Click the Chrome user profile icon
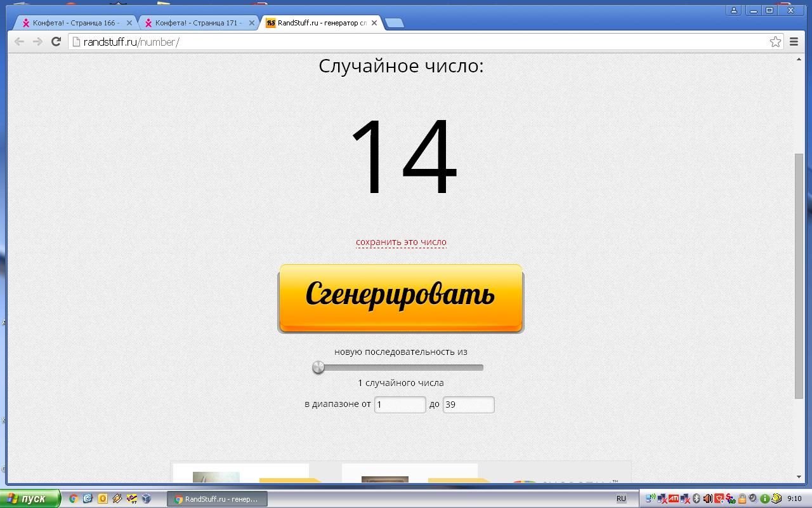This screenshot has width=812, height=508. 734,10
